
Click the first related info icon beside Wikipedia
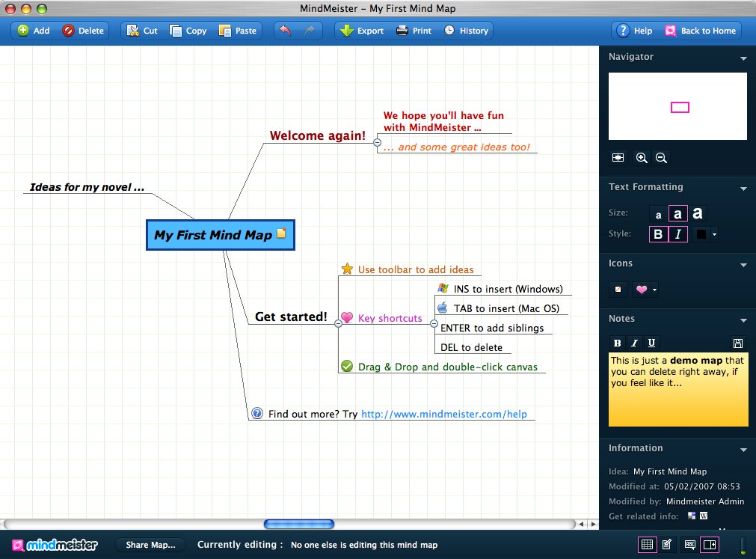tap(692, 516)
